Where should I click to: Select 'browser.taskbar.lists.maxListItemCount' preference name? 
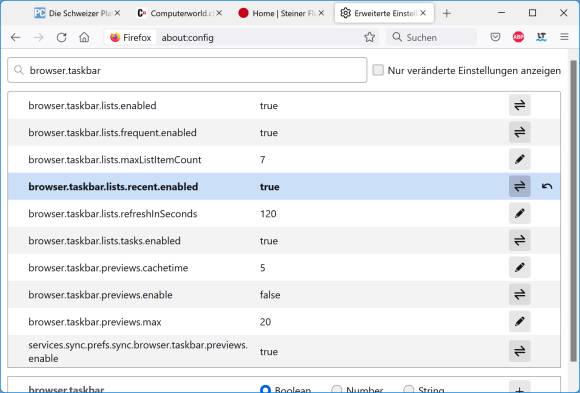tap(115, 160)
